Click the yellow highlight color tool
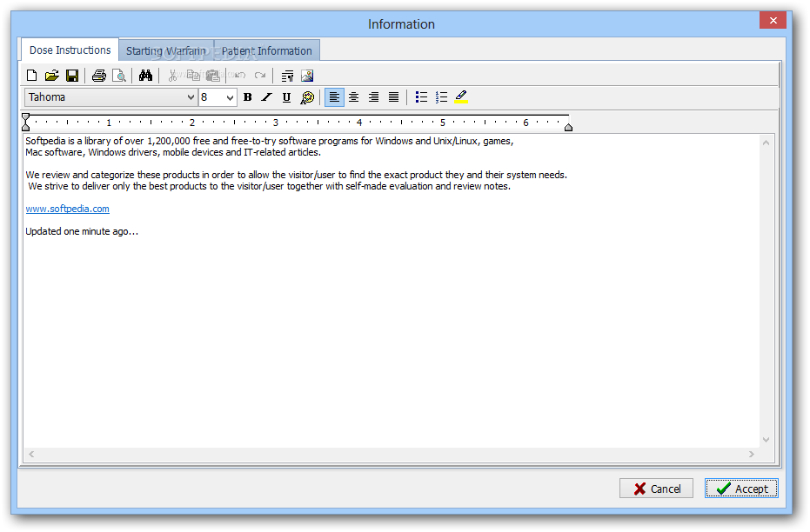Viewport: 810px width, 532px height. point(461,97)
